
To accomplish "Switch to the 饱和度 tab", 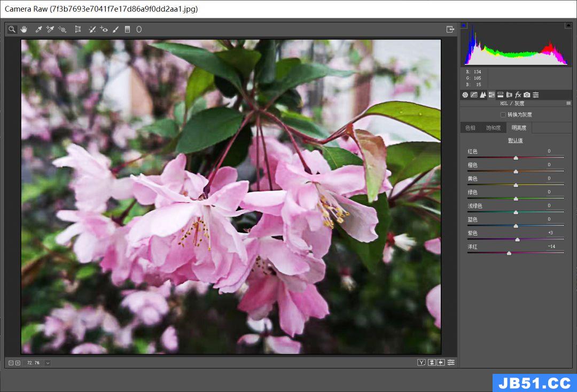I will (493, 128).
